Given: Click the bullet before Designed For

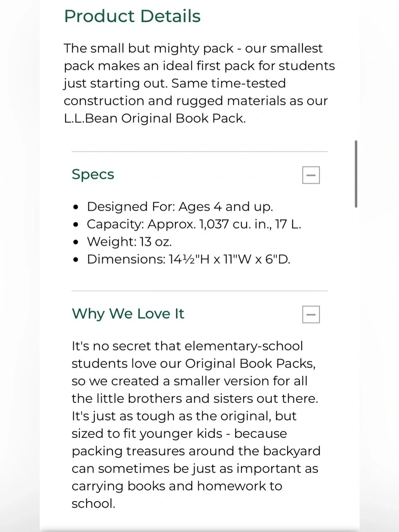Looking at the screenshot, I should pos(76,207).
